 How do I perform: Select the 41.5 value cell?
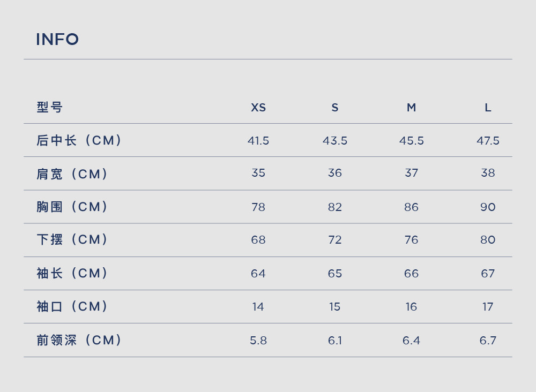[258, 141]
